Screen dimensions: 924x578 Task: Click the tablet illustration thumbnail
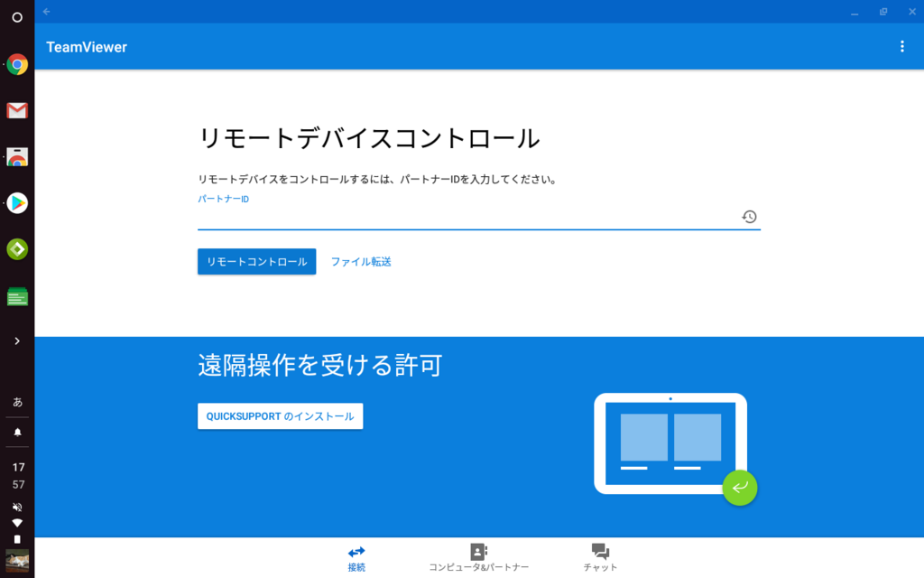(x=670, y=443)
